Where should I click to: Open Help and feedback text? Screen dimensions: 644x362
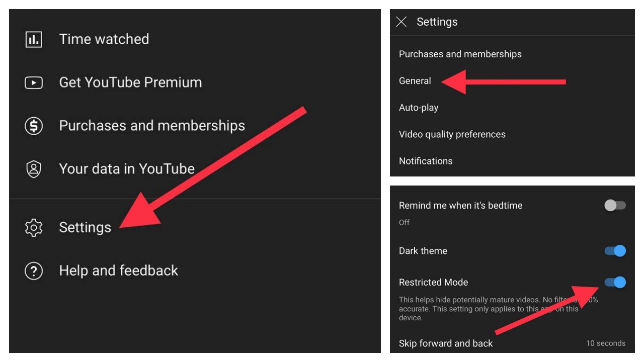click(119, 270)
